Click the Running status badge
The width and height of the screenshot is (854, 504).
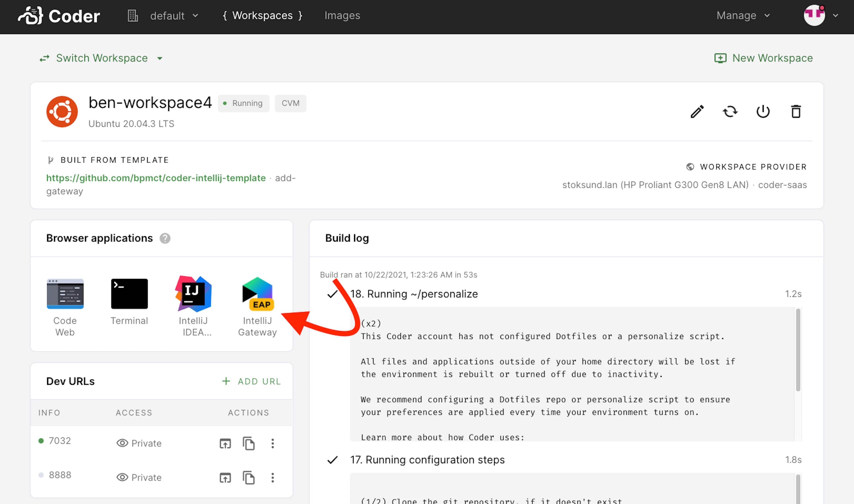244,103
